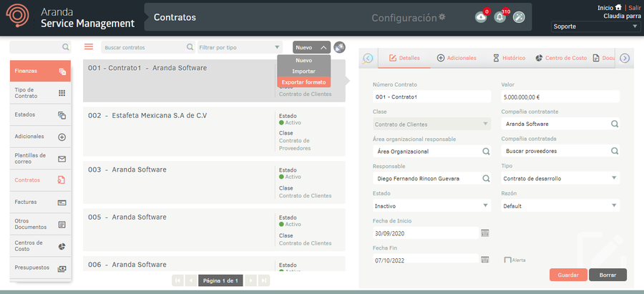The height and width of the screenshot is (294, 644).
Task: Click the Buscar contratos search magnifier
Action: [x=190, y=47]
